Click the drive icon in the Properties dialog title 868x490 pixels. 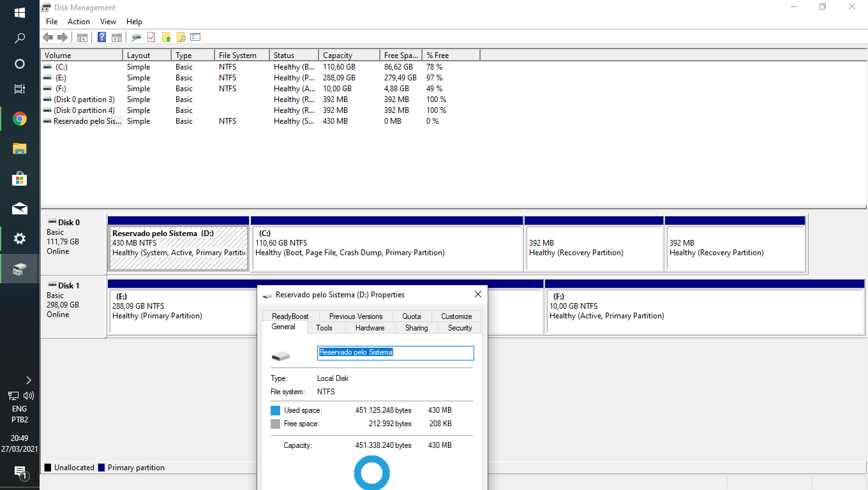267,295
